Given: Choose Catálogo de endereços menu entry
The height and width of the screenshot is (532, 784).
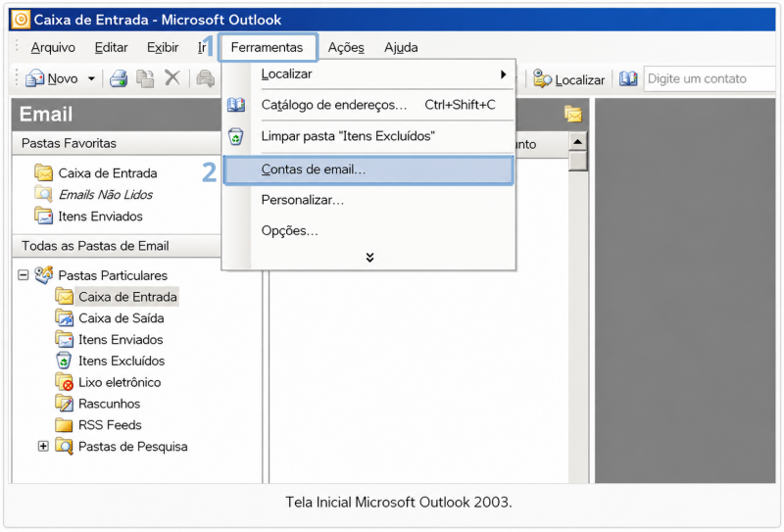Looking at the screenshot, I should [x=369, y=105].
